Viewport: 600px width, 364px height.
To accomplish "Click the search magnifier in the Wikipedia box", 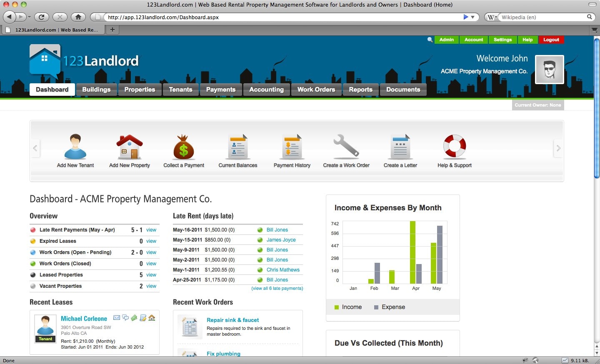I will pyautogui.click(x=589, y=17).
